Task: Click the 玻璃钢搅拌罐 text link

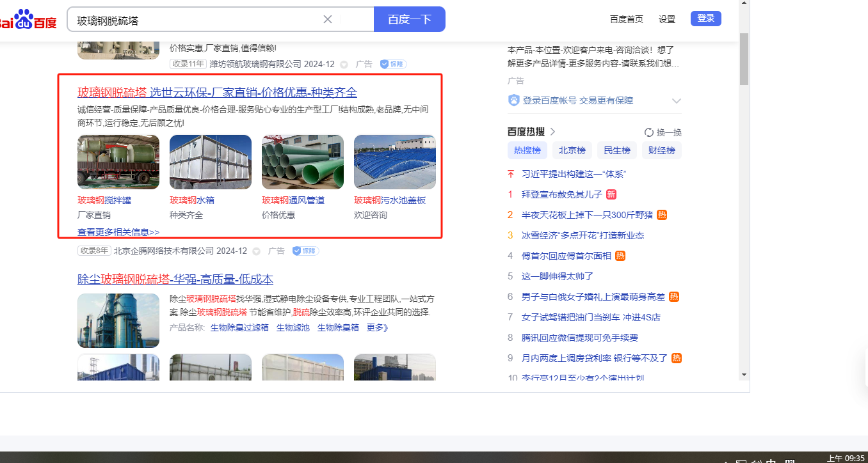Action: point(104,200)
